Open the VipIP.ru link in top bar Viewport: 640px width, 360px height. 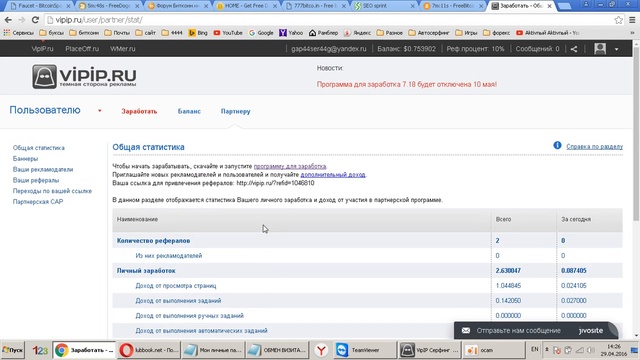(x=42, y=49)
